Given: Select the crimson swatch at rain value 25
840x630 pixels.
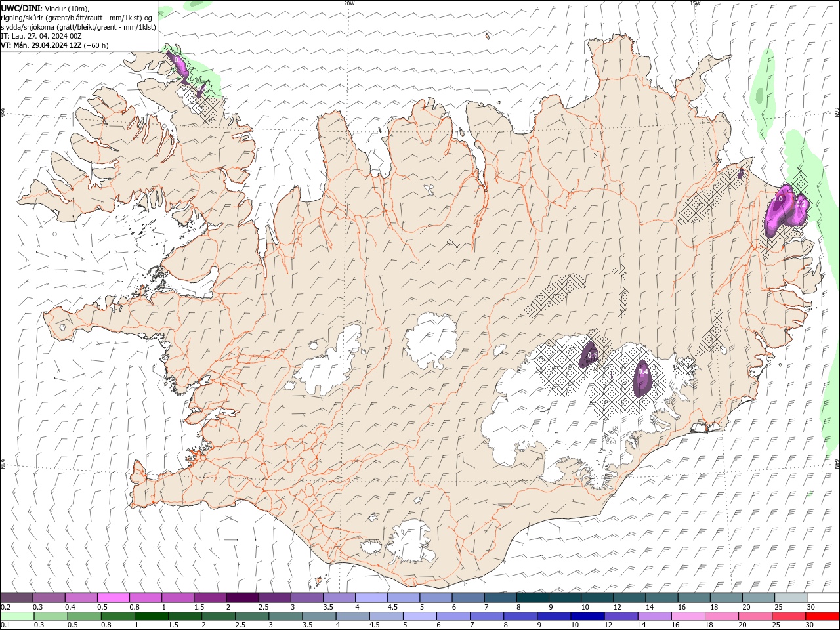Looking at the screenshot, I should click(789, 616).
